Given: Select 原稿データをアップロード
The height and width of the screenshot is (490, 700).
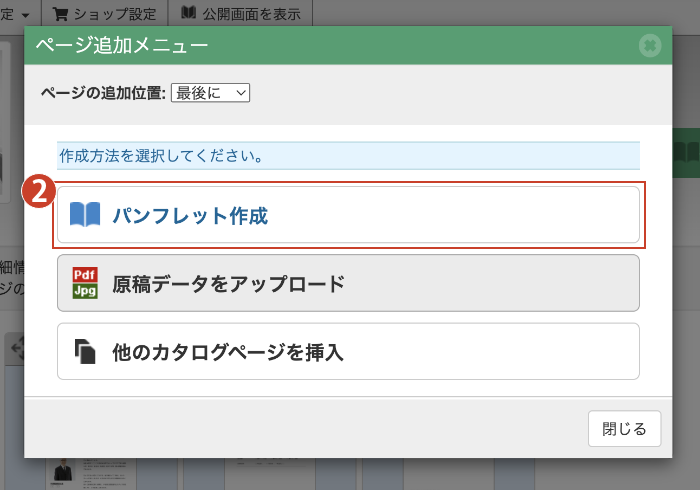Looking at the screenshot, I should coord(348,283).
